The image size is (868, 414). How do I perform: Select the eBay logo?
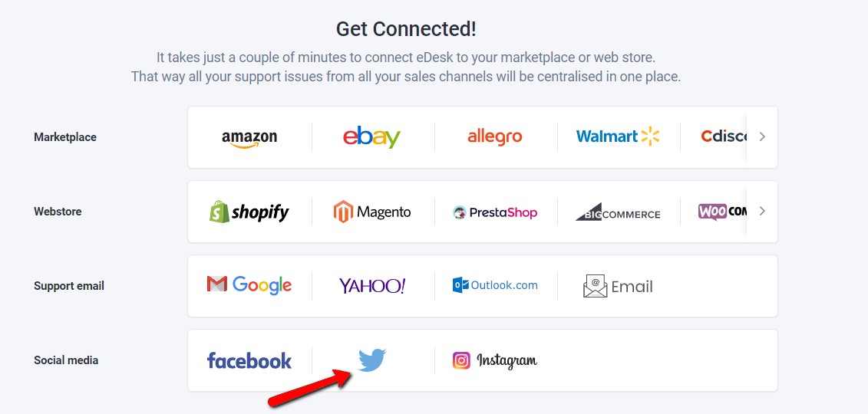371,137
